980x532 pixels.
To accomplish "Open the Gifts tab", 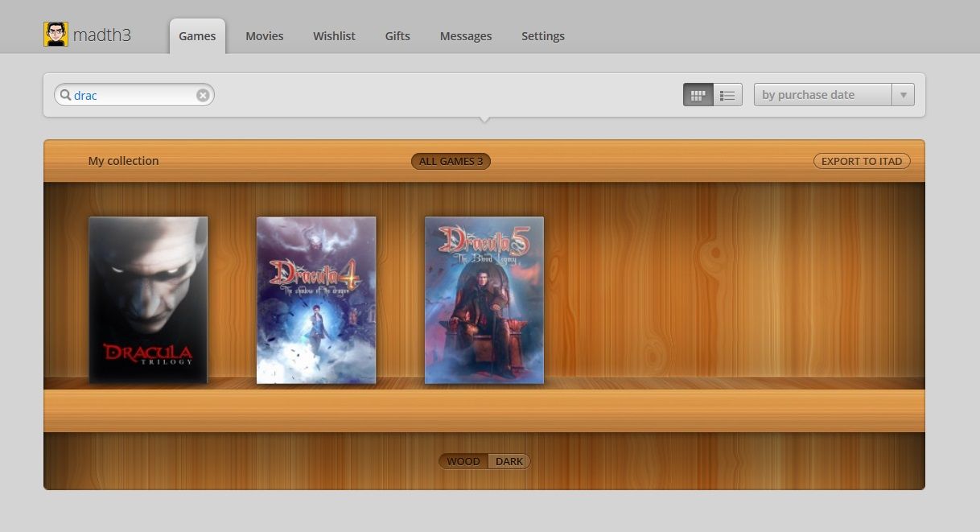I will coord(397,36).
